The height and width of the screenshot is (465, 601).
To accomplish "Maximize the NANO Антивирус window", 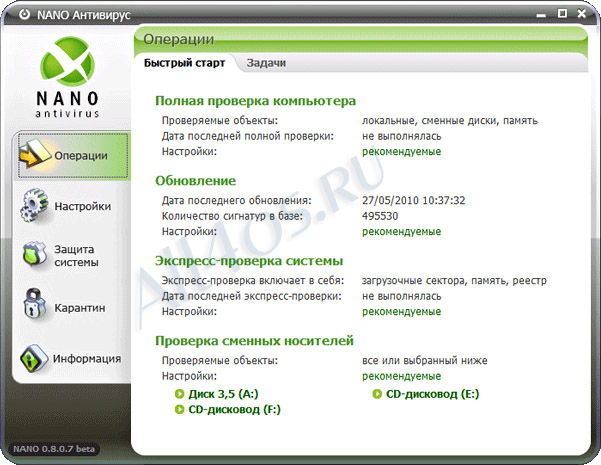I will [x=562, y=14].
